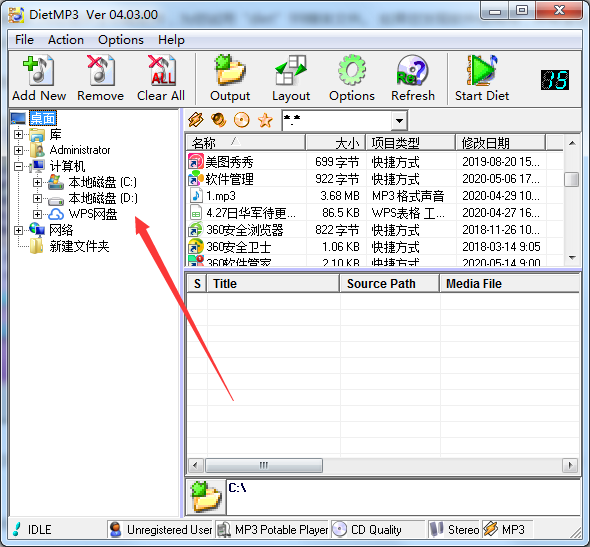Click the Layout toolbar icon
This screenshot has width=590, height=547.
(291, 71)
